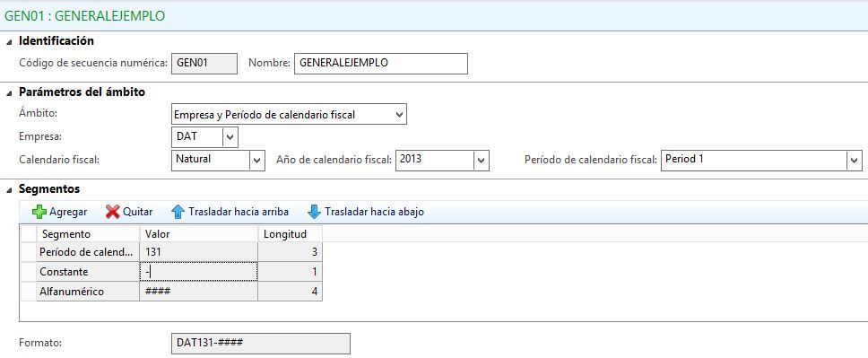Click the red X Quitar icon
The image size is (868, 358).
112,212
